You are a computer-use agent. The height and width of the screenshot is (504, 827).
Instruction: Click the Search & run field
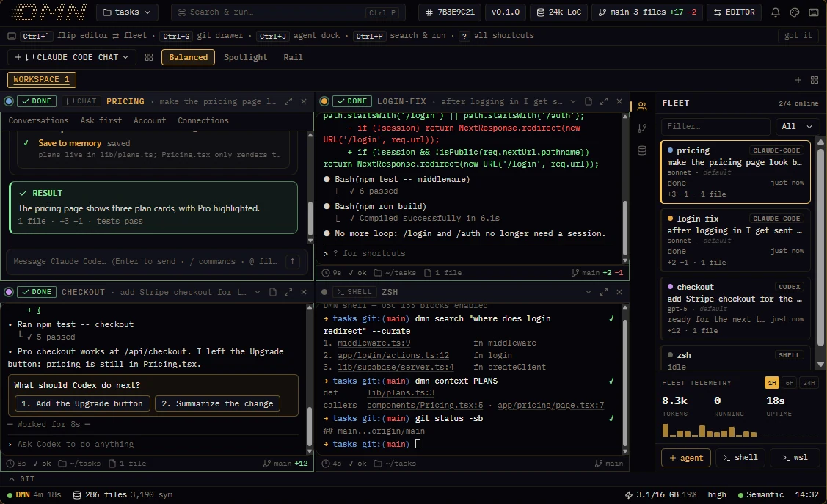click(288, 12)
